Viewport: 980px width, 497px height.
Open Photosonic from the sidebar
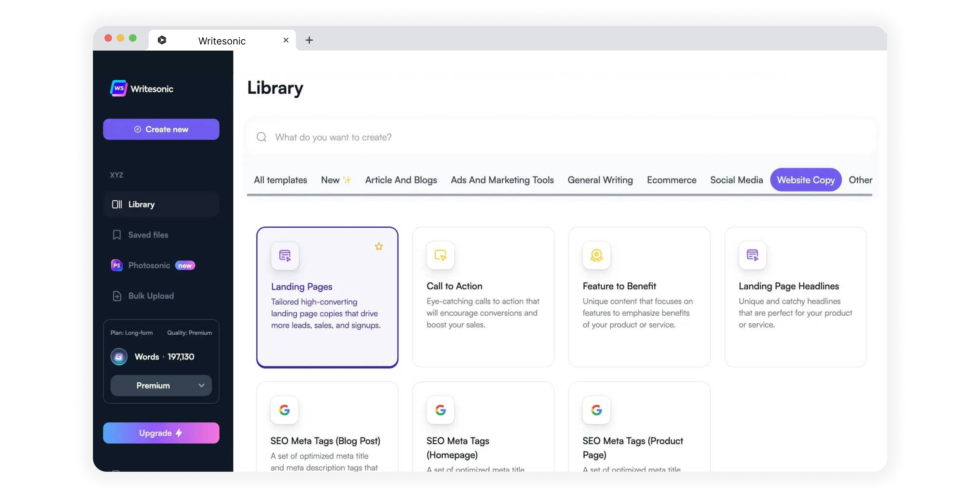149,265
